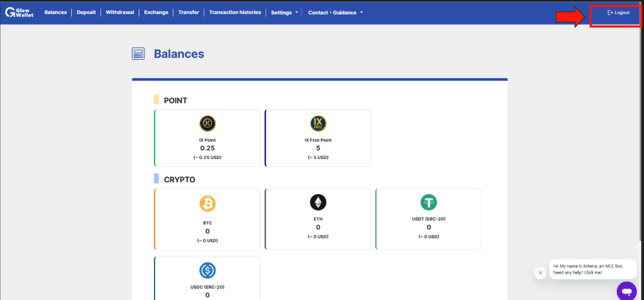Click the chat greeting message from Athena
This screenshot has width=644, height=300.
coord(593,269)
